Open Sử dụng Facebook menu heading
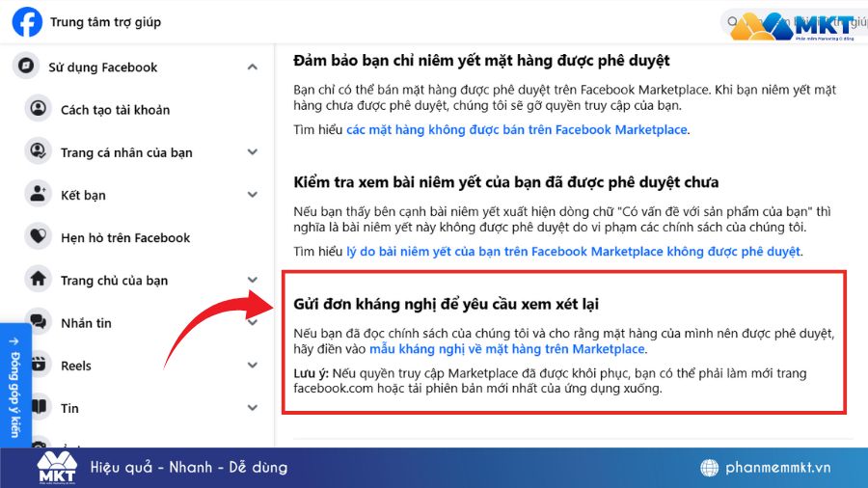The image size is (868, 488). tap(102, 68)
